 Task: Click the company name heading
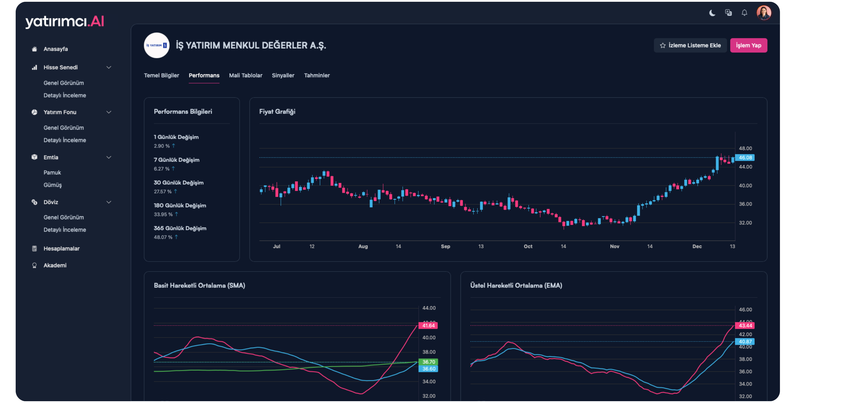pyautogui.click(x=251, y=45)
